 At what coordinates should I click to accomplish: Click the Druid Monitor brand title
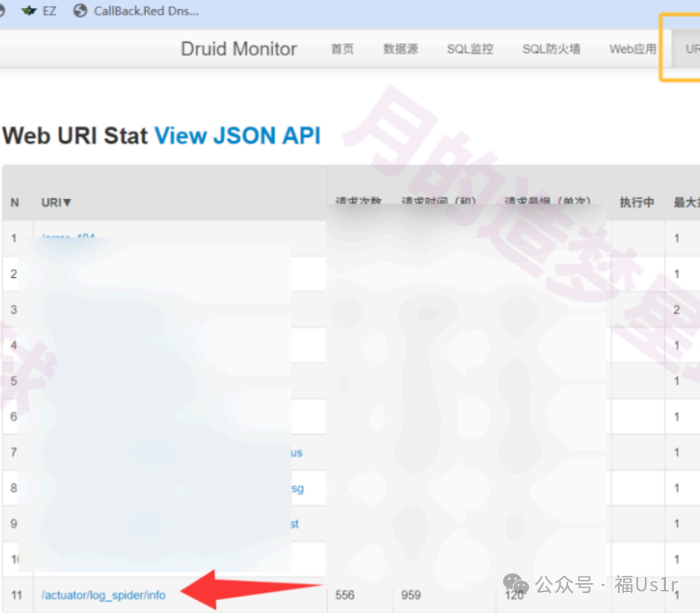click(x=238, y=48)
